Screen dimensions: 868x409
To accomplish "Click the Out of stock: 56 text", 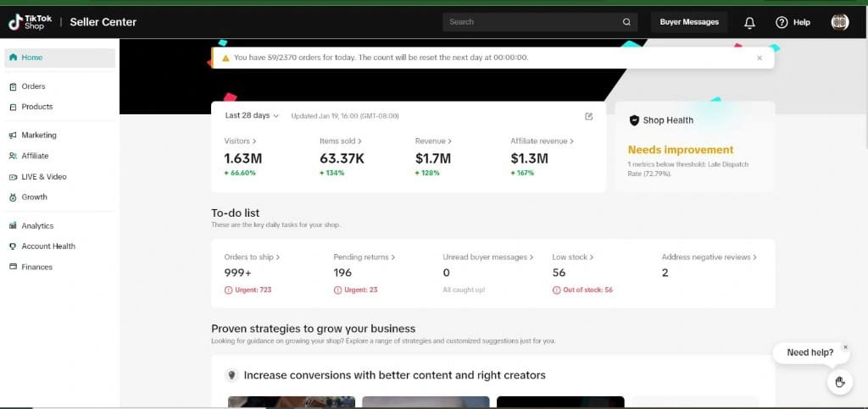I will point(587,290).
